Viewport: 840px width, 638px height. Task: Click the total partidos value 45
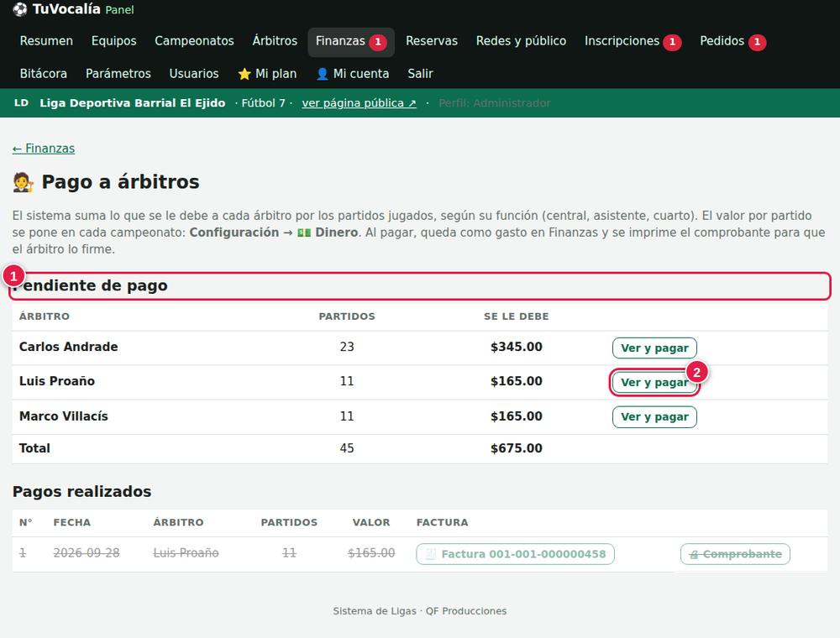[x=347, y=448]
